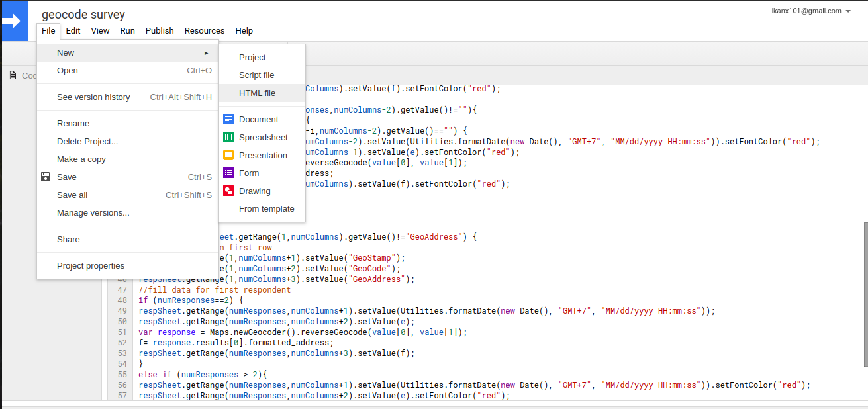Image resolution: width=868 pixels, height=409 pixels.
Task: Open Project properties
Action: point(128,265)
